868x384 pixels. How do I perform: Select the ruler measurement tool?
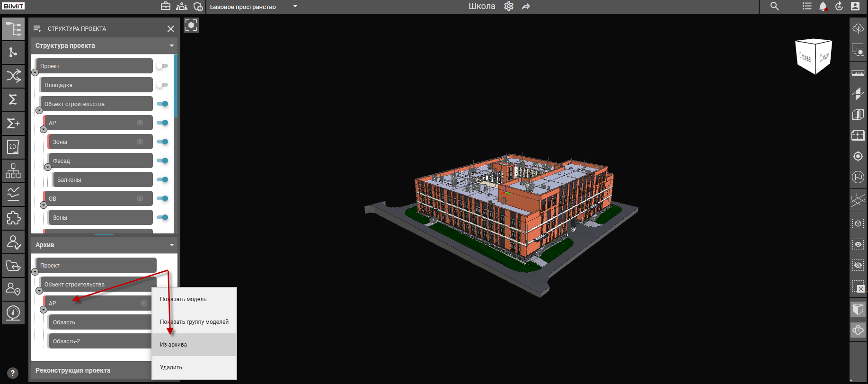(858, 73)
